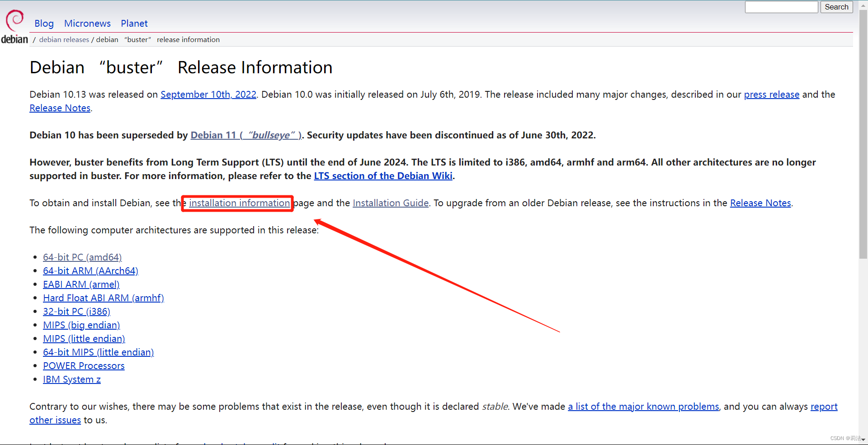Open the September 10th, 2022 link
Image resolution: width=868 pixels, height=445 pixels.
click(x=208, y=95)
